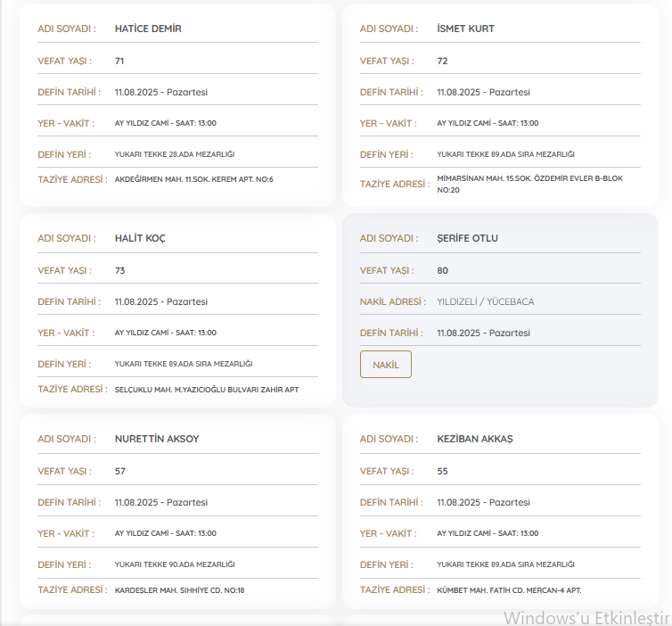Select the NURETTİN AKSOY name
The height and width of the screenshot is (626, 672).
coord(157,439)
